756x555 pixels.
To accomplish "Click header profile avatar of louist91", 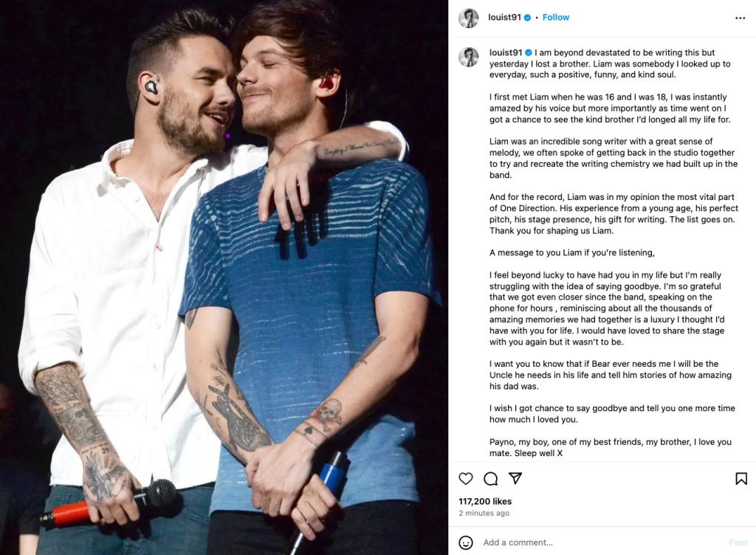I will coord(468,18).
